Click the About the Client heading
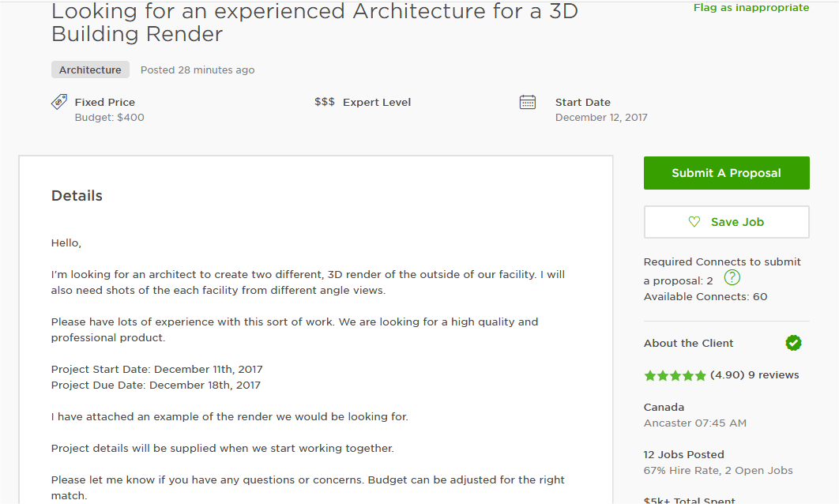 tap(688, 343)
